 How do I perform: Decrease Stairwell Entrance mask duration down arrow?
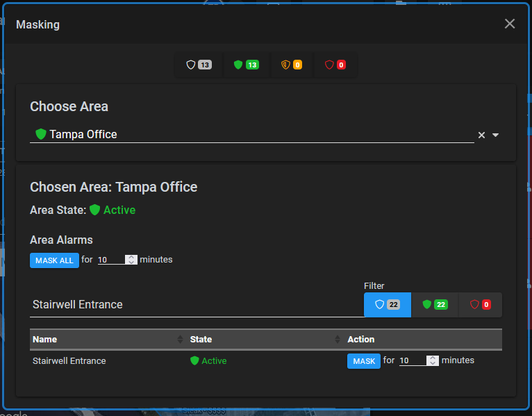point(433,363)
